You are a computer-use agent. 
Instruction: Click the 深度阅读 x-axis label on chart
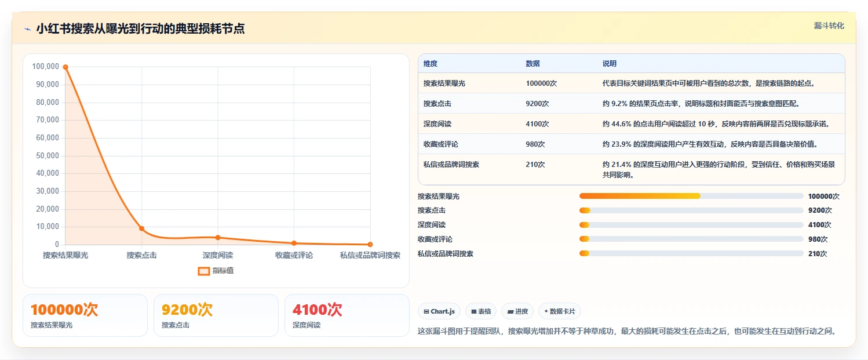218,255
